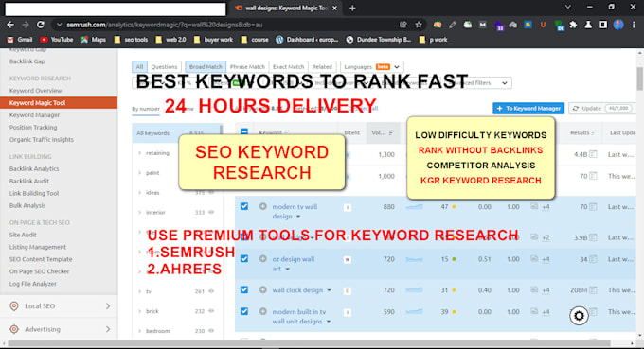Open a new browser tab
The image size is (644, 349).
click(352, 8)
